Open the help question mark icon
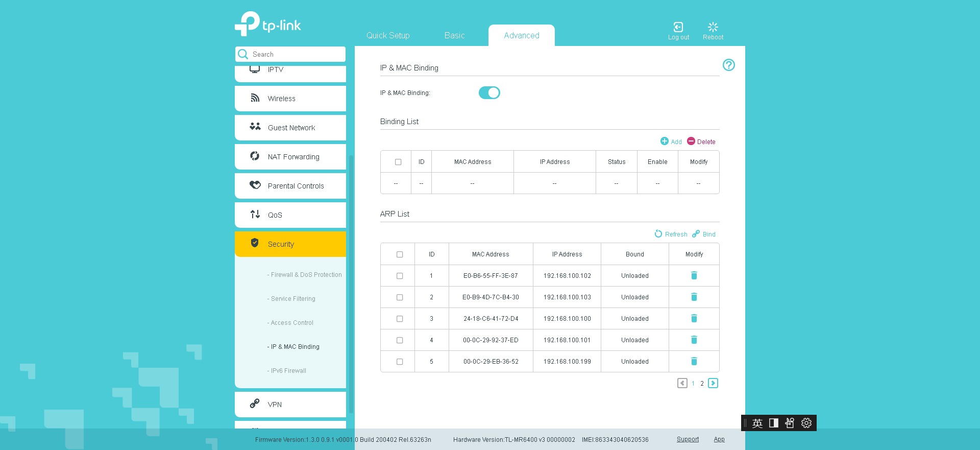980x450 pixels. [x=729, y=65]
